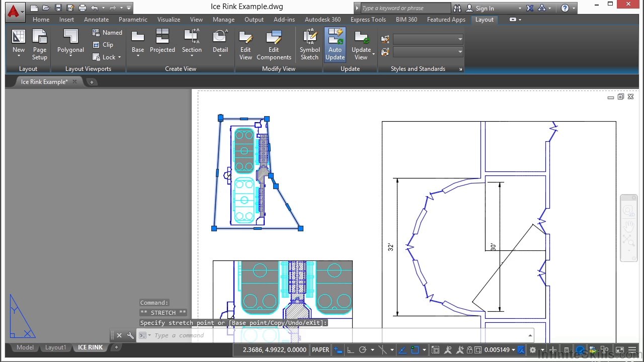The height and width of the screenshot is (362, 644).
Task: Toggle the Auto Update button
Action: pyautogui.click(x=335, y=44)
